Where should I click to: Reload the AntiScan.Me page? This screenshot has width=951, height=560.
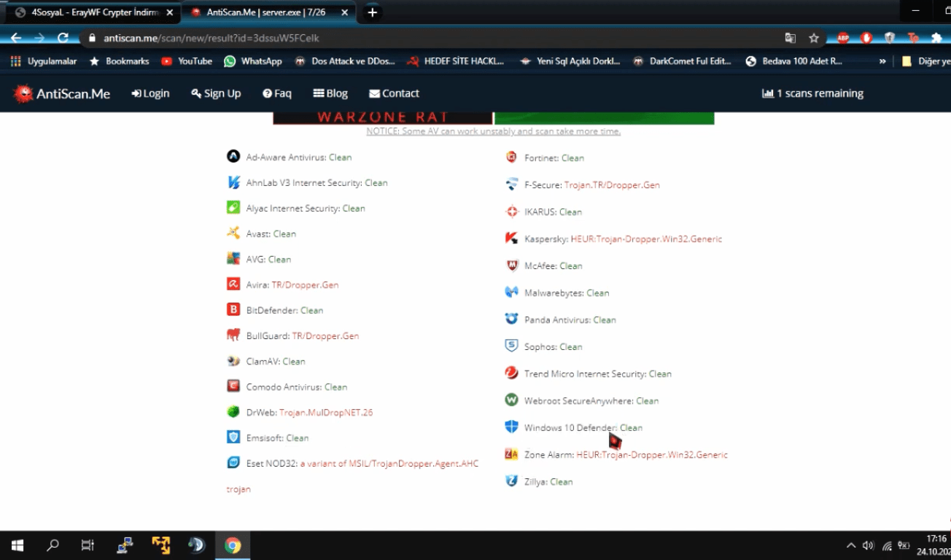click(63, 38)
